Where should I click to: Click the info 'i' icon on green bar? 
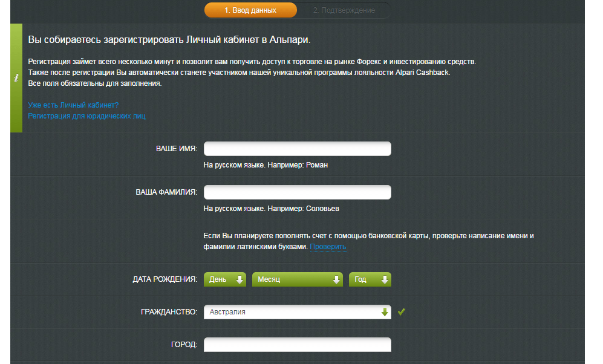click(16, 78)
